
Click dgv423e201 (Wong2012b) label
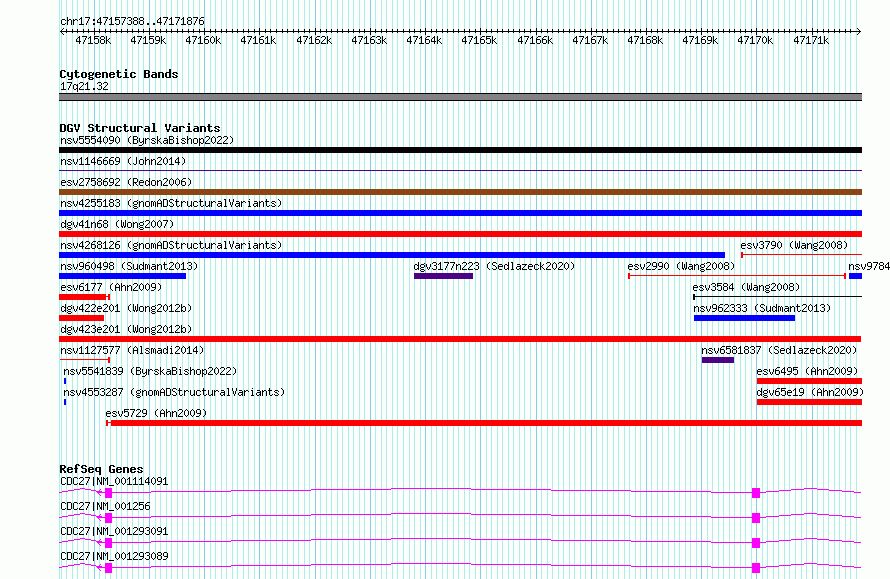(x=126, y=329)
